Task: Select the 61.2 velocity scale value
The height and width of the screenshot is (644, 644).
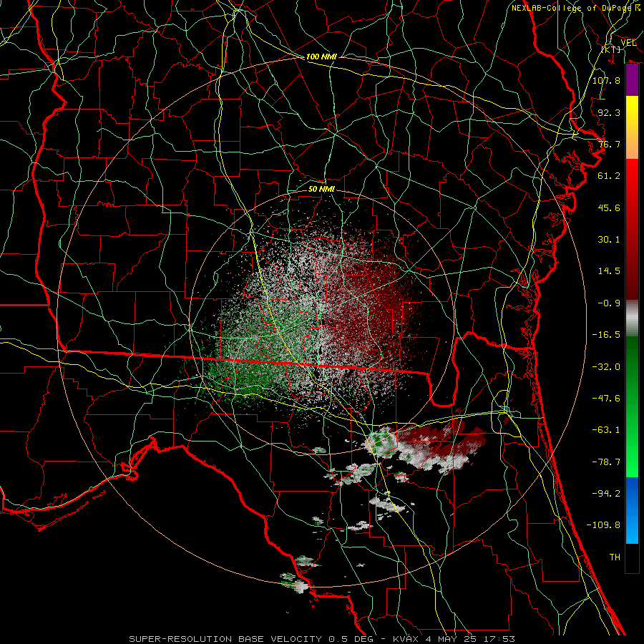Action: [x=609, y=176]
